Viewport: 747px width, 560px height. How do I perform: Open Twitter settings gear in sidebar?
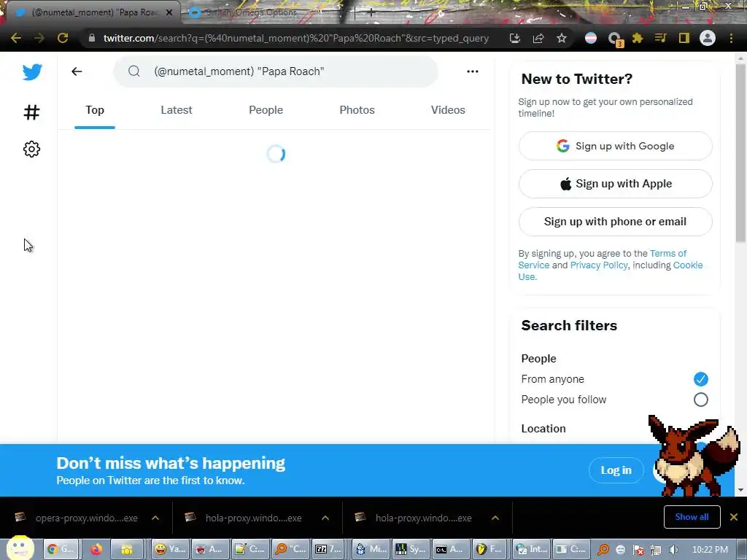(31, 149)
